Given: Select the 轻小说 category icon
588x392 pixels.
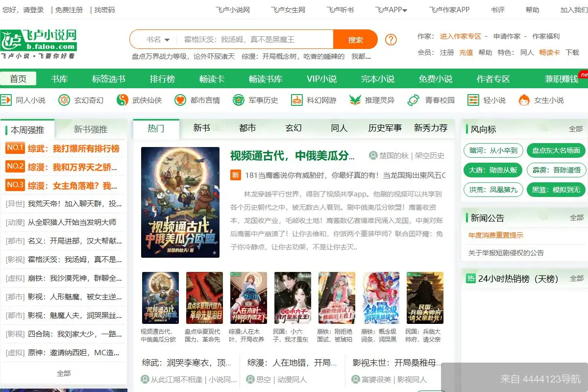Looking at the screenshot, I should pos(473,100).
